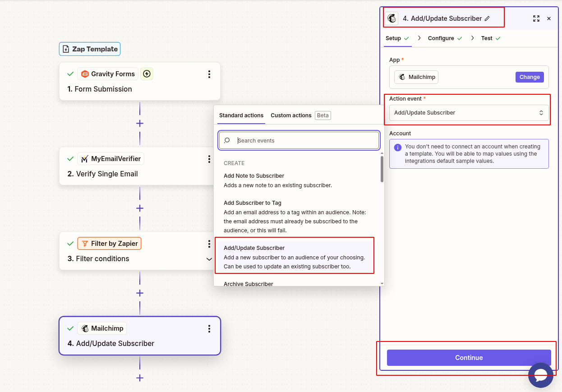Screen dimensions: 562x392
Task: Open the Gravity Forms step options menu
Action: 209,74
